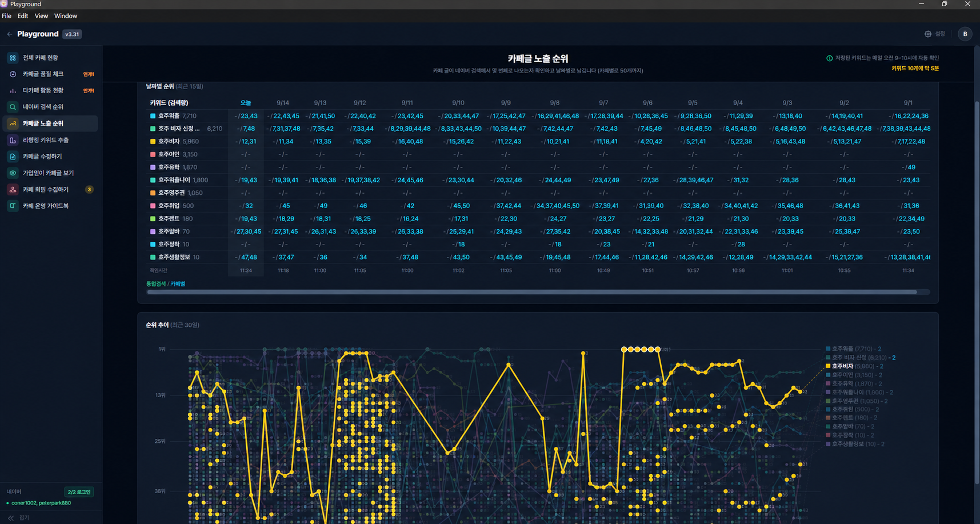Open the View menu
Viewport: 980px width, 524px height.
coord(41,16)
